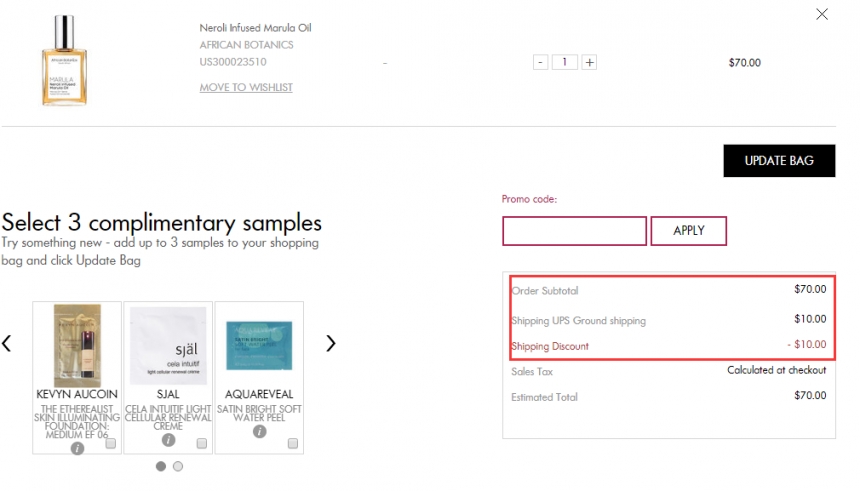The image size is (860, 491).
Task: Click the quantity input field
Action: point(564,62)
